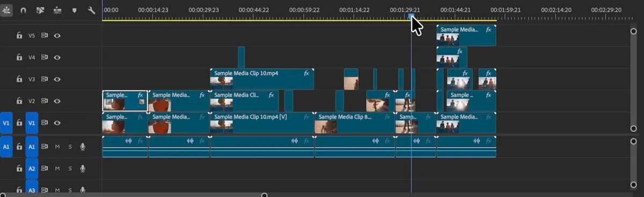Click fx badge on V5 Sample Media clip
Viewport: 644px width, 197px height.
(x=489, y=30)
